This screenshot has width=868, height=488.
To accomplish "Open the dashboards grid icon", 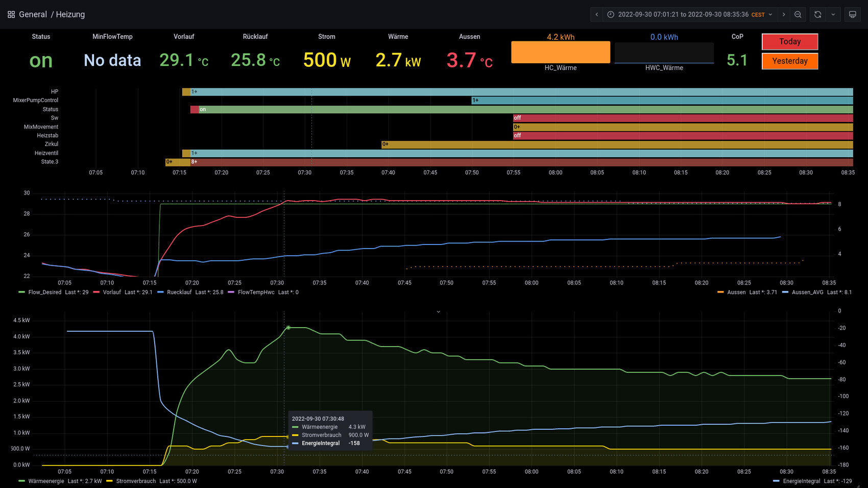I will pos(11,14).
